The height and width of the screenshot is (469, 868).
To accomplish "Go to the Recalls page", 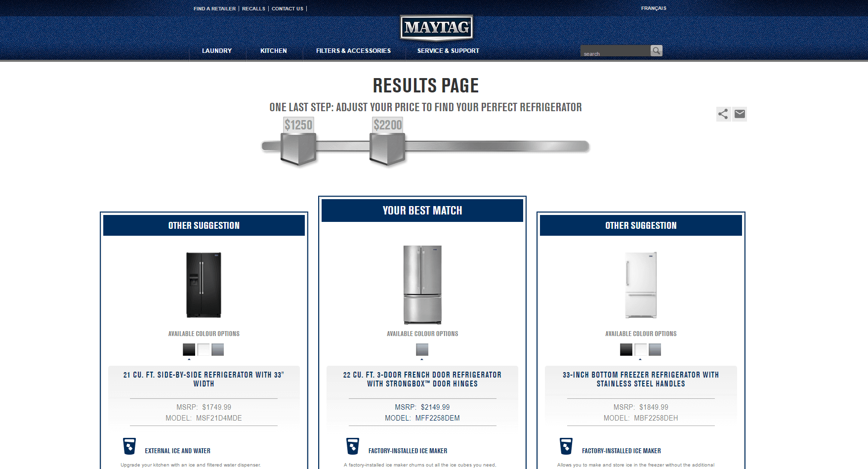I will point(253,8).
